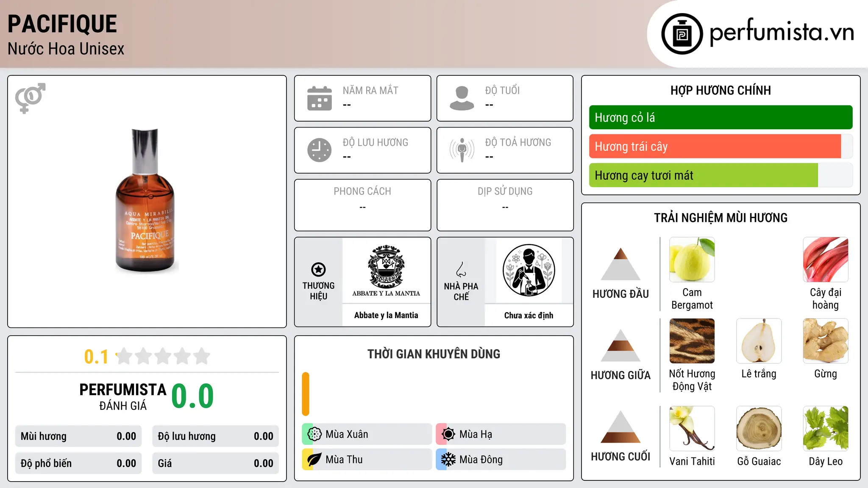The width and height of the screenshot is (868, 488).
Task: Click the 0.1 user rating value
Action: click(96, 357)
